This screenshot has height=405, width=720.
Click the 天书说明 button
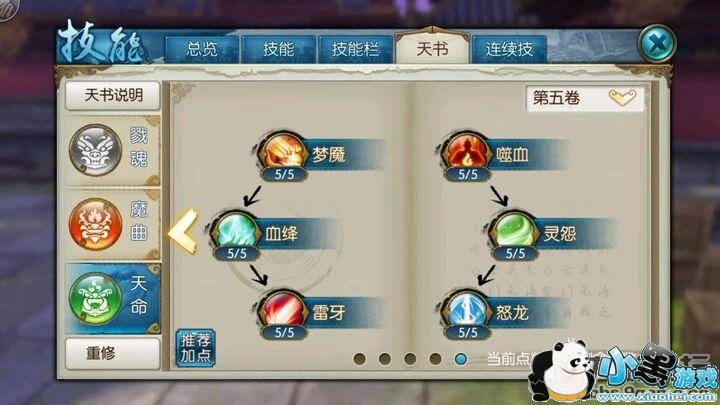pyautogui.click(x=113, y=96)
